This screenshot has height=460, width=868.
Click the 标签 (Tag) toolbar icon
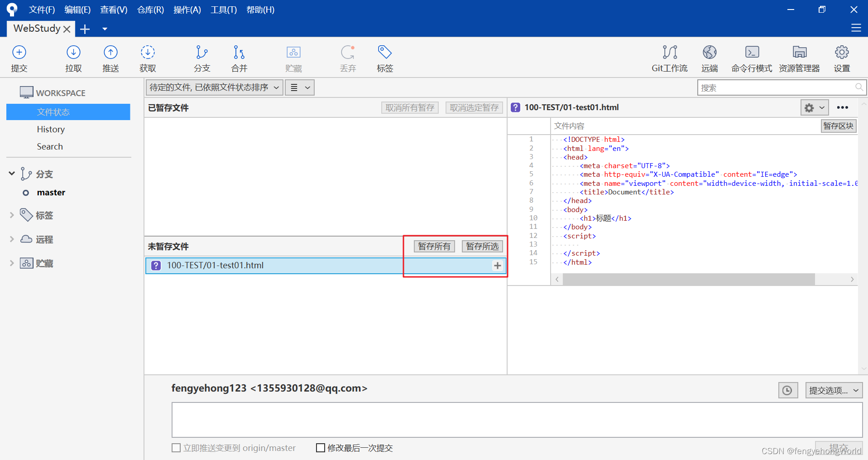385,58
